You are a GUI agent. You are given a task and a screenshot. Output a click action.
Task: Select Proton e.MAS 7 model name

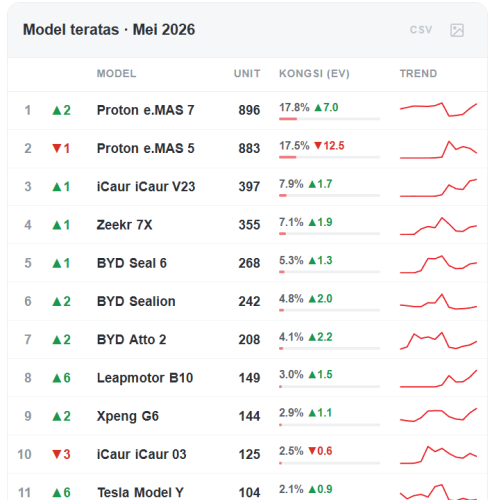[145, 110]
